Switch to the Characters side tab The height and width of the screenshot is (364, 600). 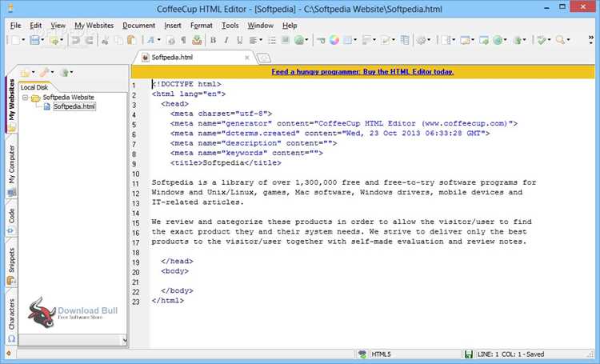coord(11,320)
